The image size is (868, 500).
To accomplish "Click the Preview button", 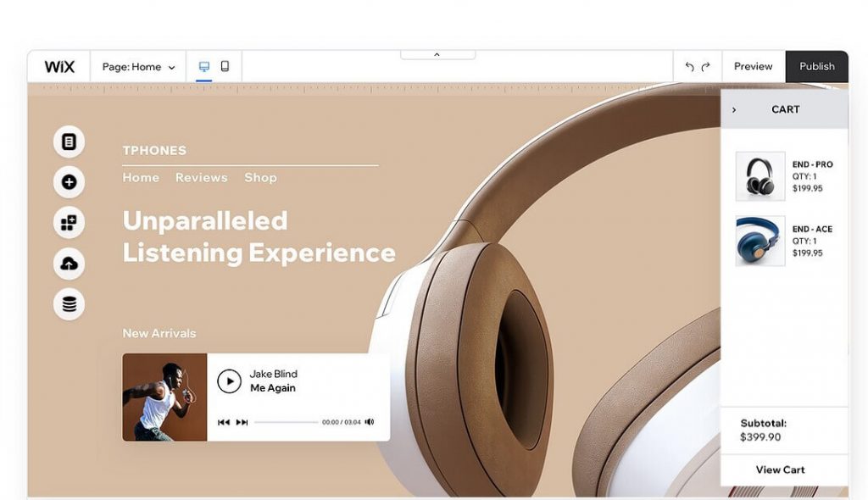I will pos(754,66).
